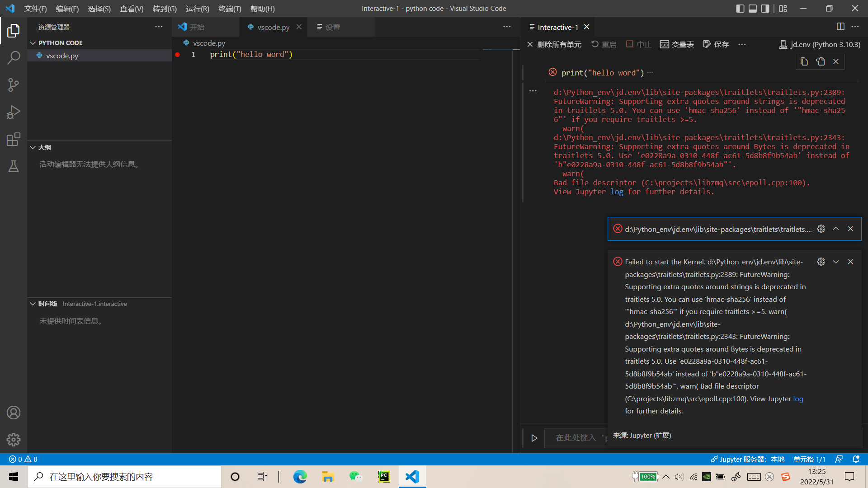Open problems errors and warnings status
868x488 pixels.
click(24, 459)
